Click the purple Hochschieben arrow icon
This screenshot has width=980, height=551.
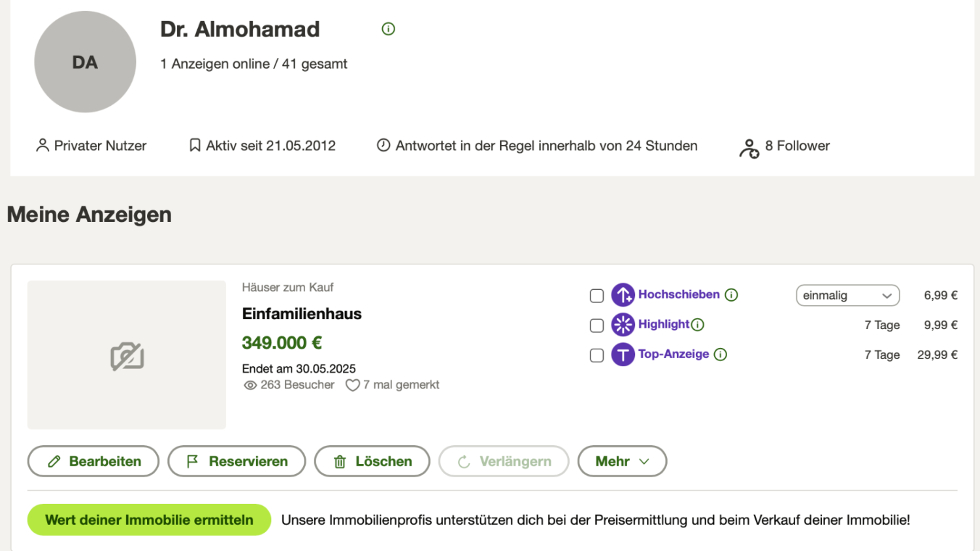pyautogui.click(x=623, y=295)
